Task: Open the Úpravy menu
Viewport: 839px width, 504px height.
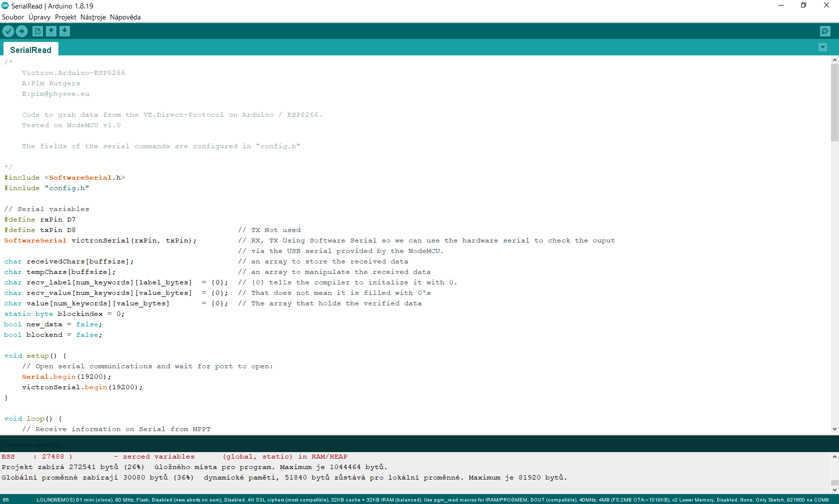Action: pos(39,17)
